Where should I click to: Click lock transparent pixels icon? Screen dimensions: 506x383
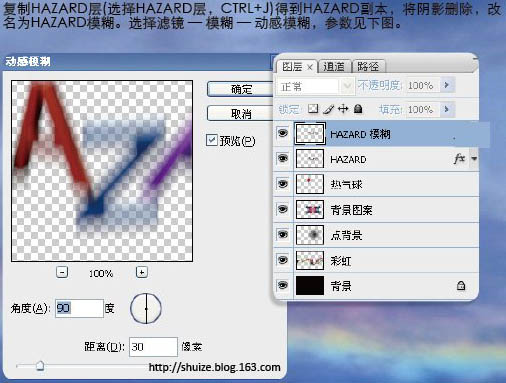(313, 109)
